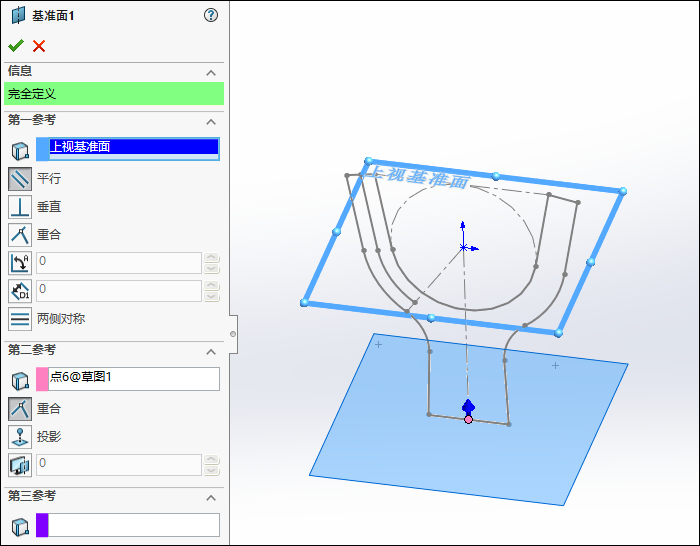Click the 上视基准面 label in viewport
The image size is (700, 546).
[419, 177]
